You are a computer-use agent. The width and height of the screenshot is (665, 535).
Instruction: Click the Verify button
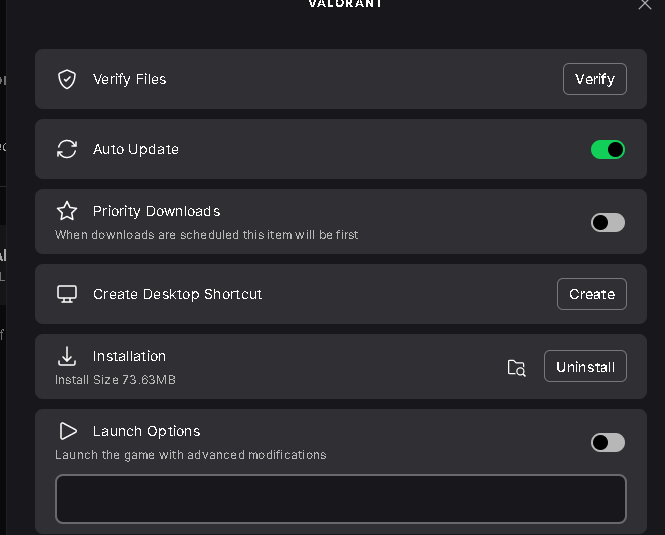(595, 79)
